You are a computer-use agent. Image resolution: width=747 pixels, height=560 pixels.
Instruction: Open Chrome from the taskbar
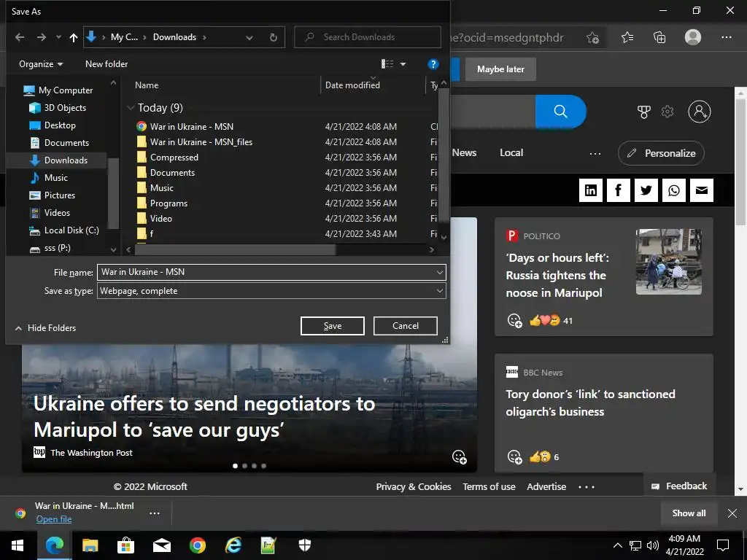click(x=197, y=545)
